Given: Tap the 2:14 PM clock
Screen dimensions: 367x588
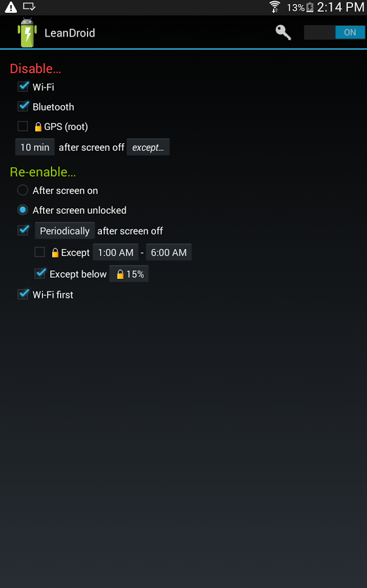Looking at the screenshot, I should [x=340, y=7].
